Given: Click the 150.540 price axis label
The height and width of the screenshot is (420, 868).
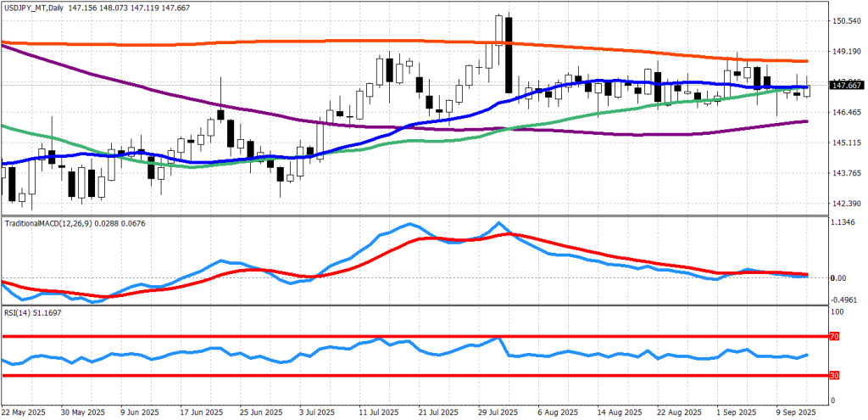Looking at the screenshot, I should (x=847, y=21).
